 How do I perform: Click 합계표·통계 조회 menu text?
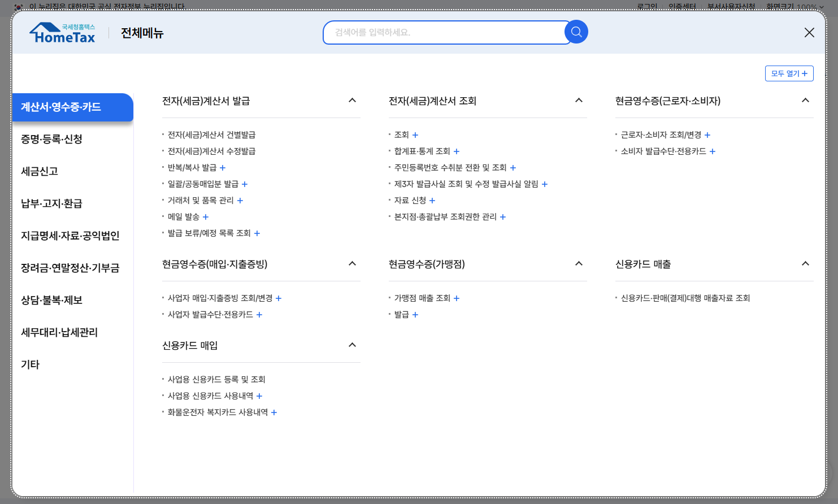pyautogui.click(x=422, y=151)
